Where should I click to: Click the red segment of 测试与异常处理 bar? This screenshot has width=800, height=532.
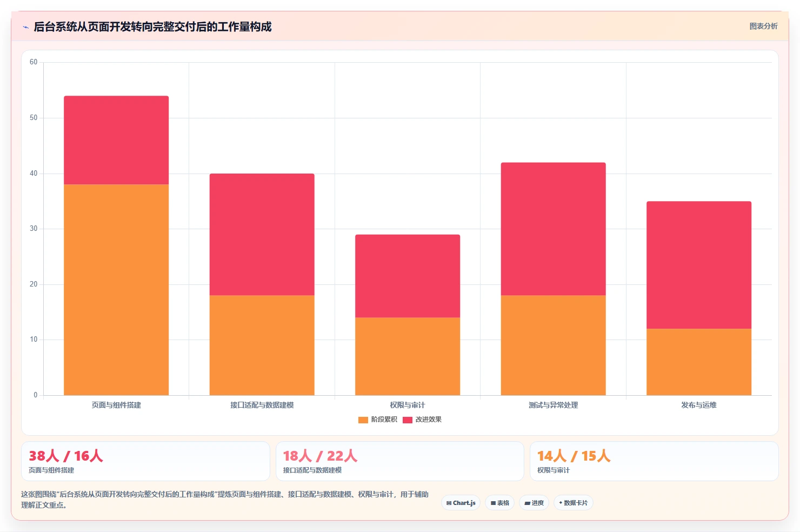click(x=554, y=229)
